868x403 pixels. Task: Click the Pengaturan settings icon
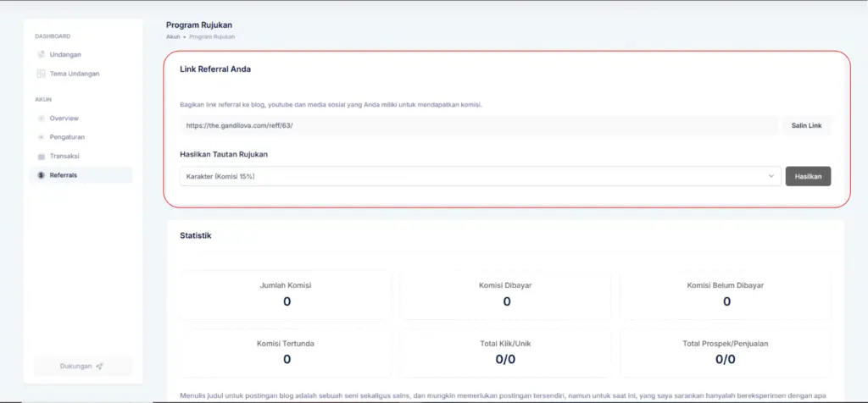point(41,137)
